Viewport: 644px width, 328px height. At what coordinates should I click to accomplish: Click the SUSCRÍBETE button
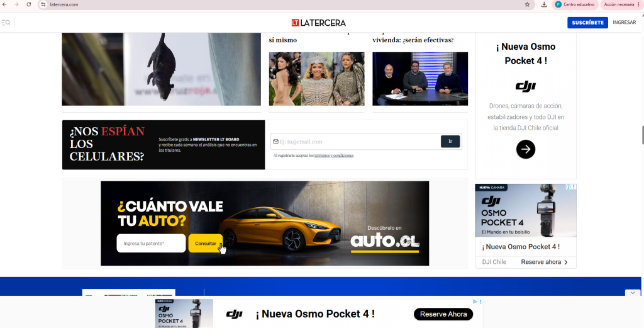(587, 23)
